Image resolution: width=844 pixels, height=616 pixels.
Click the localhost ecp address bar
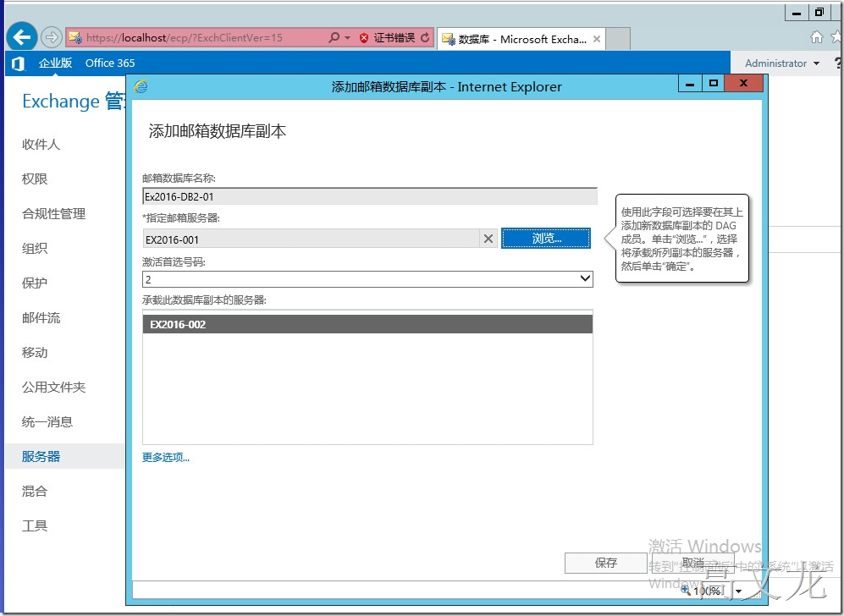pos(196,38)
